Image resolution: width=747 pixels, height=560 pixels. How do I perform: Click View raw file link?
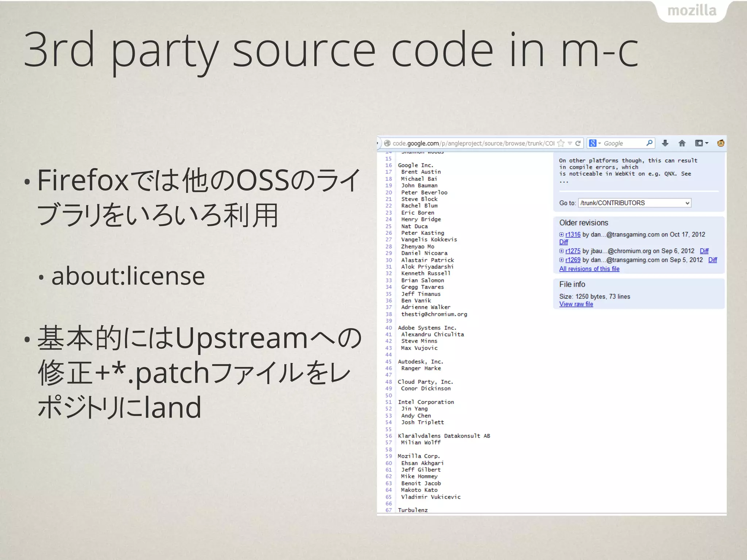[x=576, y=304]
